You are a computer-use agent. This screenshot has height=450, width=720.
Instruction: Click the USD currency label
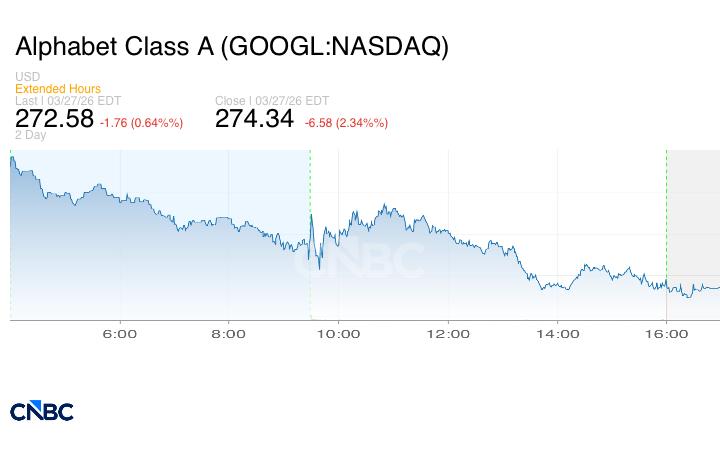(27, 77)
